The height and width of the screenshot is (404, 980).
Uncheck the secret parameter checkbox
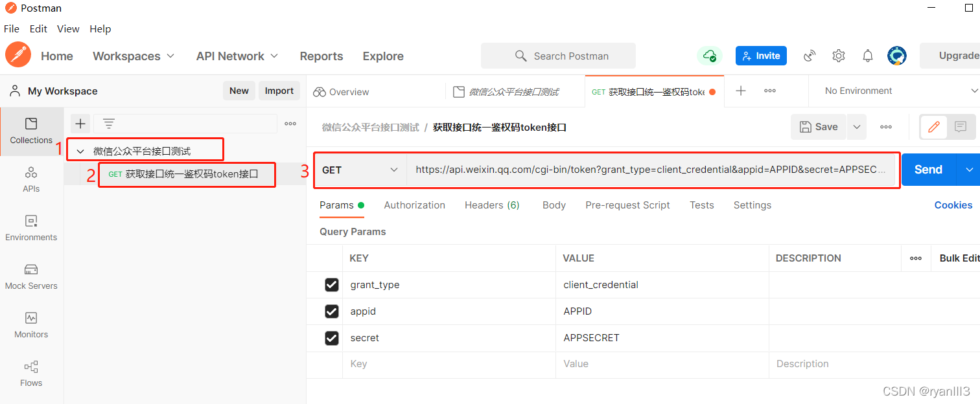click(332, 338)
